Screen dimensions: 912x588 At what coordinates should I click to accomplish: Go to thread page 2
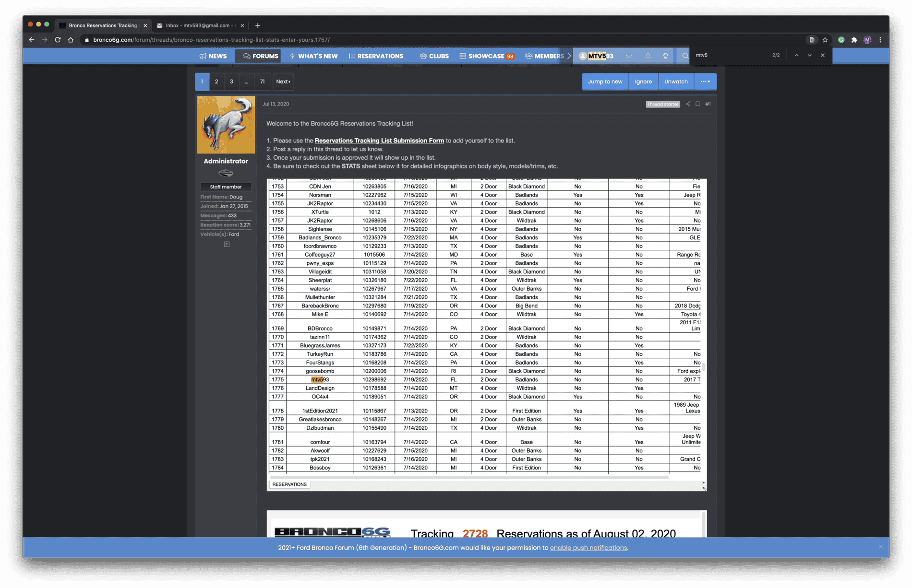pos(216,82)
